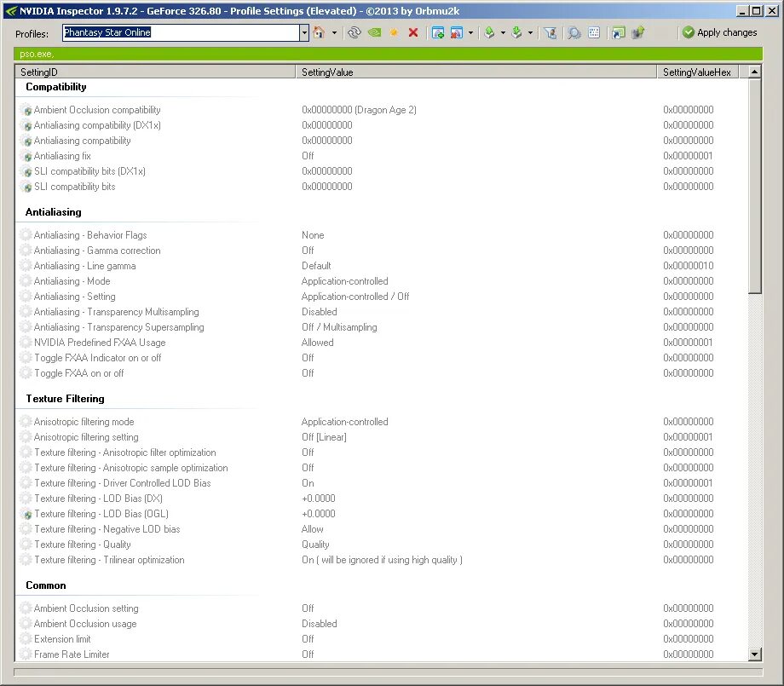The height and width of the screenshot is (686, 784).
Task: Select NVIDIA Predefined FXAA Usage row
Action: 382,343
